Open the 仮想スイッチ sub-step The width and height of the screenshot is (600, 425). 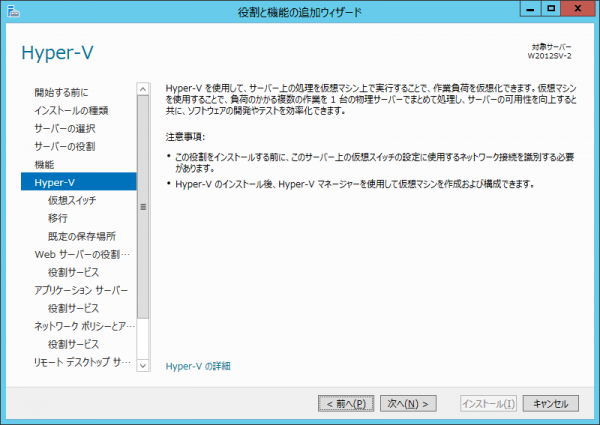(75, 200)
